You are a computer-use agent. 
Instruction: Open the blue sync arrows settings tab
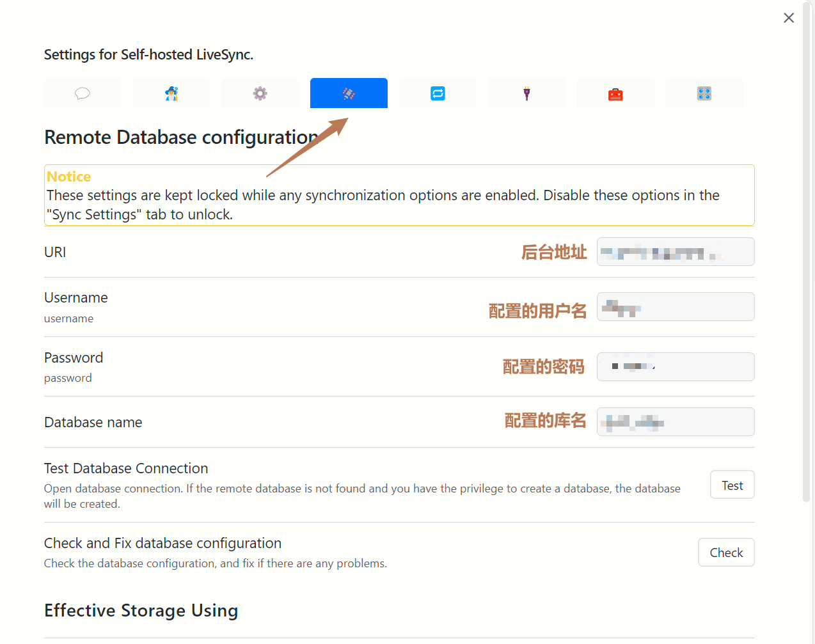pyautogui.click(x=438, y=93)
